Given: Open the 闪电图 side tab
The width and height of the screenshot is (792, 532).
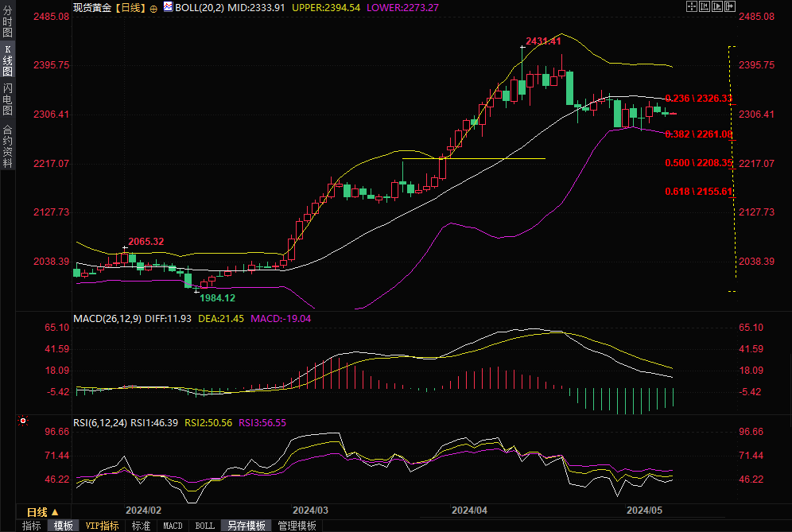Looking at the screenshot, I should 7,99.
